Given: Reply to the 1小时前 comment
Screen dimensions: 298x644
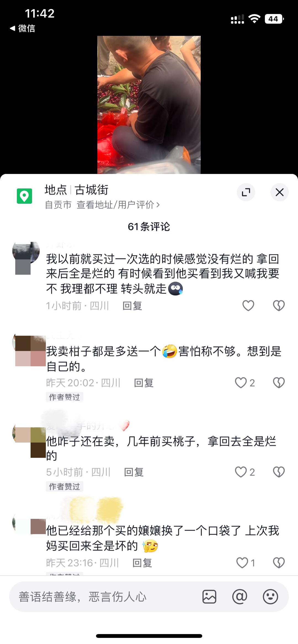Looking at the screenshot, I should [132, 306].
